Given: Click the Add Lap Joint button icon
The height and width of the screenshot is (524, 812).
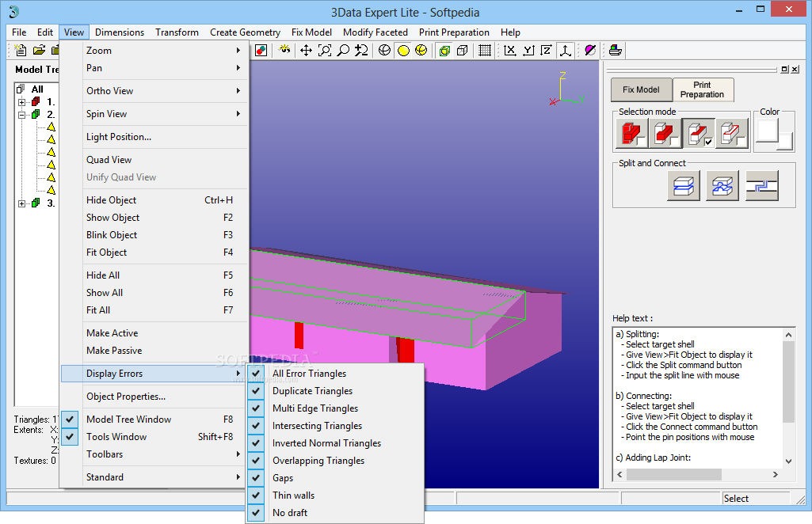Looking at the screenshot, I should (x=762, y=185).
